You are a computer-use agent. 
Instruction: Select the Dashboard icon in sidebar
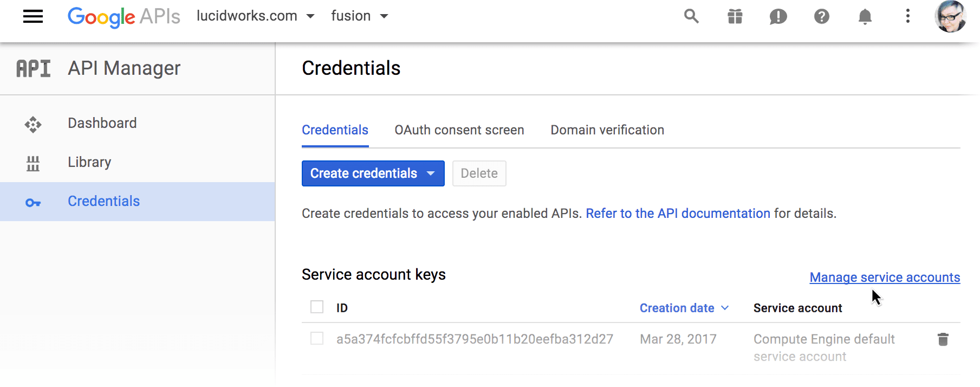click(33, 124)
